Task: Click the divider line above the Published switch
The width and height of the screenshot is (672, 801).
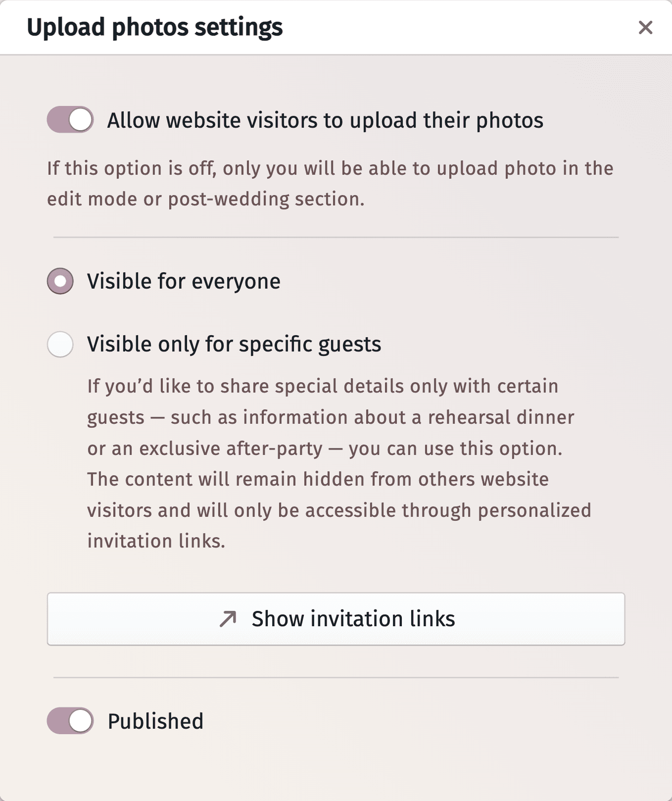Action: coord(336,677)
